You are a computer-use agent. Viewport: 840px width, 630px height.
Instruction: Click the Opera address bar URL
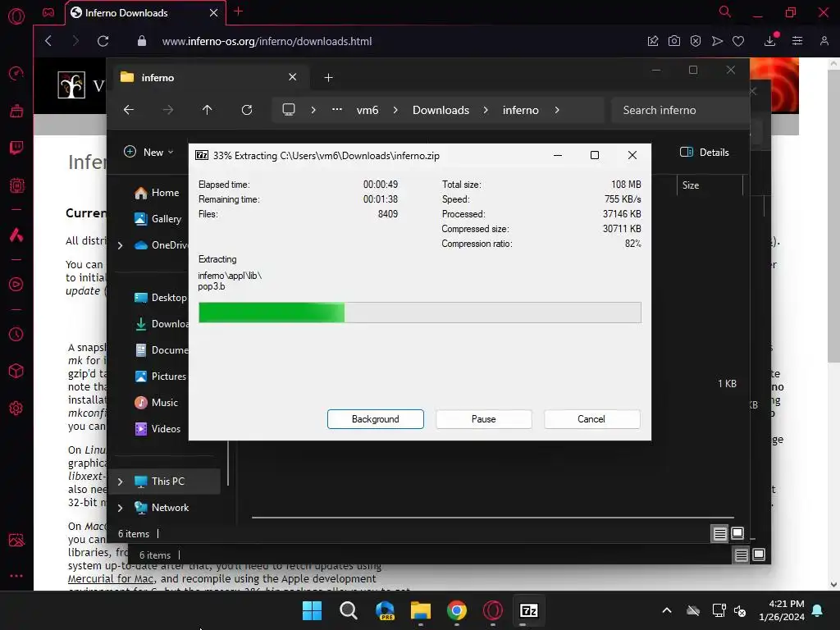pyautogui.click(x=267, y=41)
